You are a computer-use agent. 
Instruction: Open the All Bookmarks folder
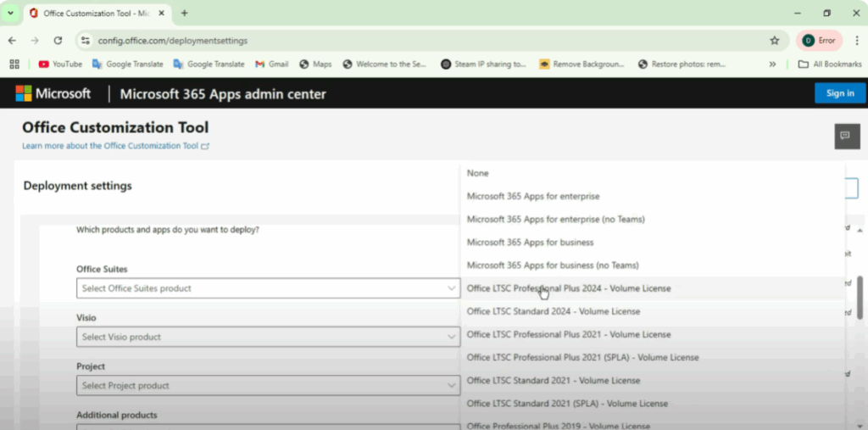click(x=830, y=64)
